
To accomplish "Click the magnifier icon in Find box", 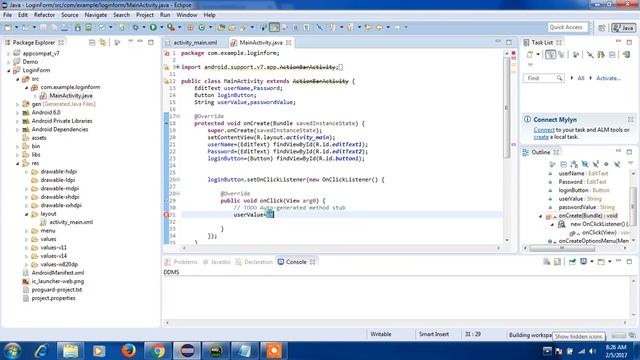I will click(560, 78).
